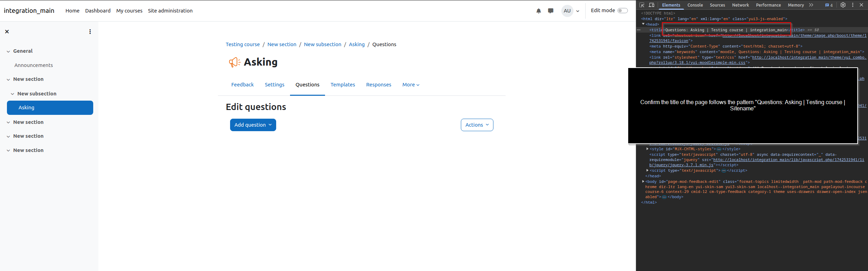Switch to DevTools Network tab

point(740,5)
